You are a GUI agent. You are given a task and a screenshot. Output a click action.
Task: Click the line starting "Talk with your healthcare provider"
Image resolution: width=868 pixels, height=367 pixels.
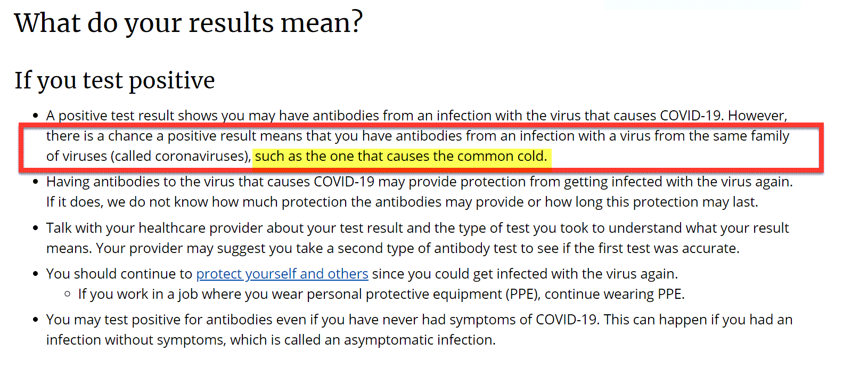click(x=417, y=228)
